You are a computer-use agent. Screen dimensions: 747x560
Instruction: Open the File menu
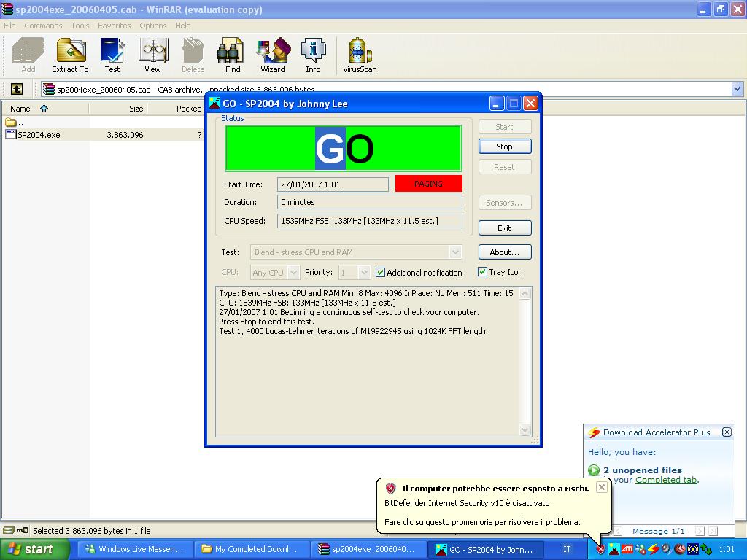point(9,26)
